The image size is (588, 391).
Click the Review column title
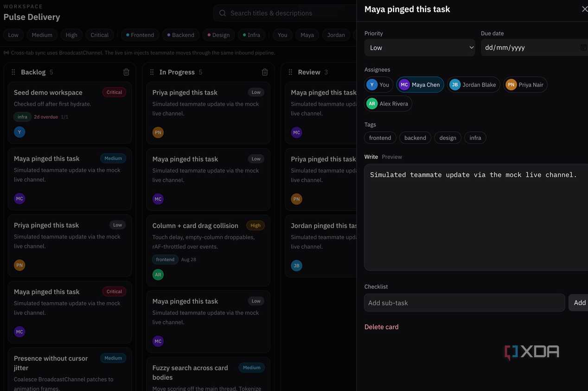click(x=309, y=72)
